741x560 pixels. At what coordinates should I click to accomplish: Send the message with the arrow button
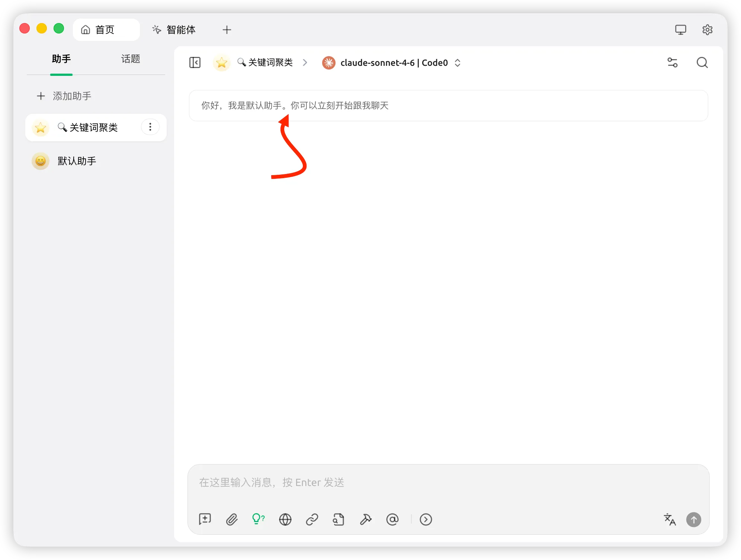(693, 519)
